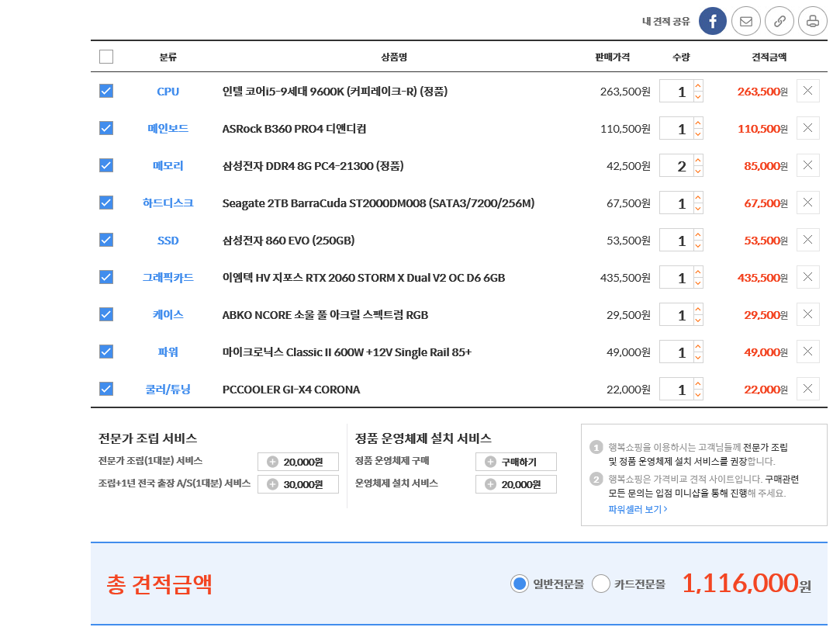Click 정품 운영체제 구매하기 button
The image size is (840, 634).
click(516, 462)
